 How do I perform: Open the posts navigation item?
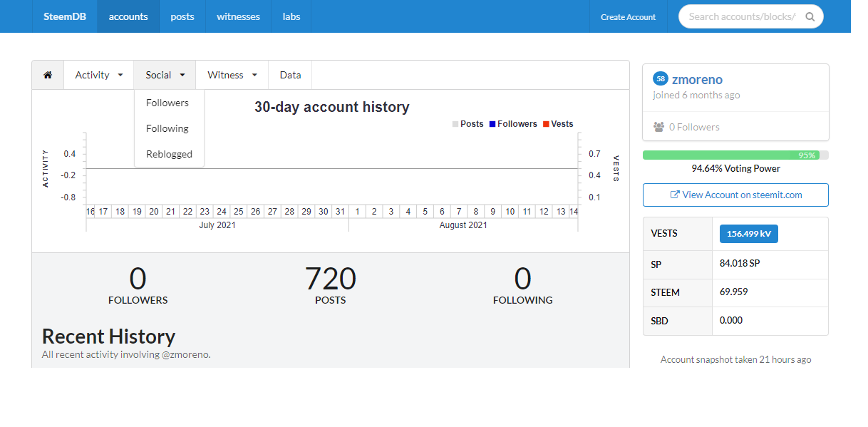click(182, 16)
